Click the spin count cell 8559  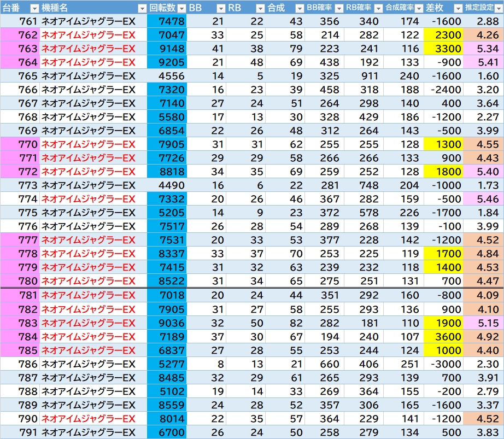tap(167, 405)
